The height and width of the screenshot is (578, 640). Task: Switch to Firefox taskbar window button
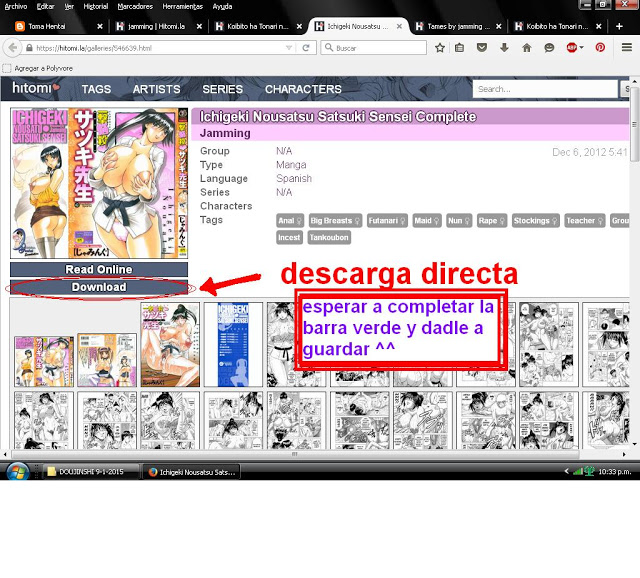(x=192, y=472)
